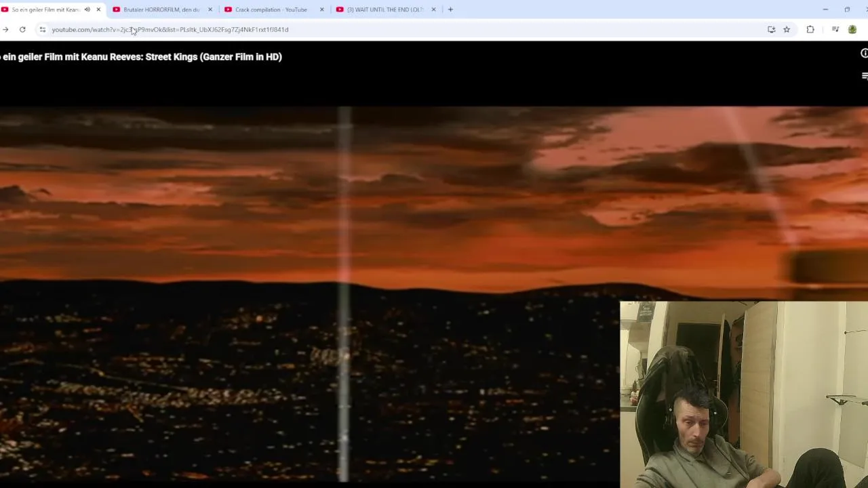Image resolution: width=868 pixels, height=488 pixels.
Task: Open the playlist queue icon on video
Action: coord(865,76)
